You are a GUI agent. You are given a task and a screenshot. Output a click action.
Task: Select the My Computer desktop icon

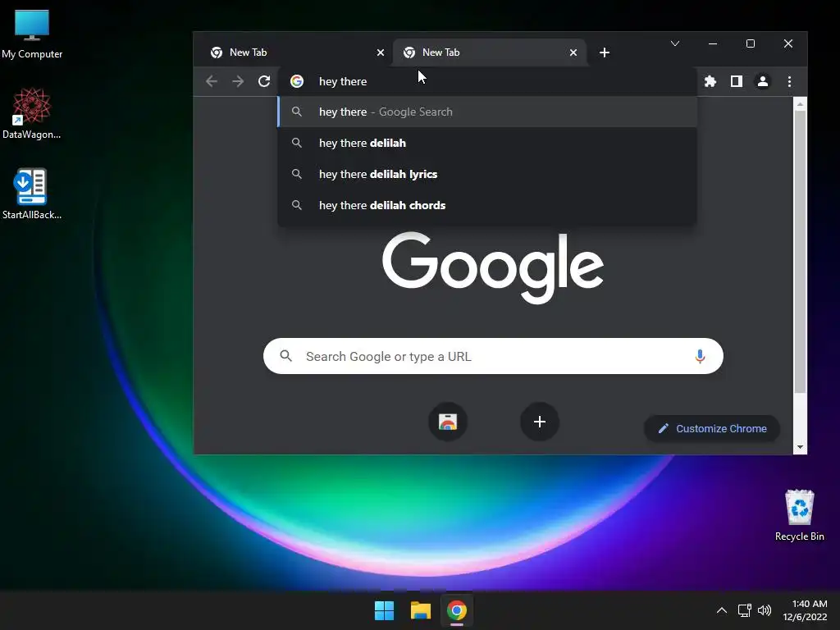point(32,34)
